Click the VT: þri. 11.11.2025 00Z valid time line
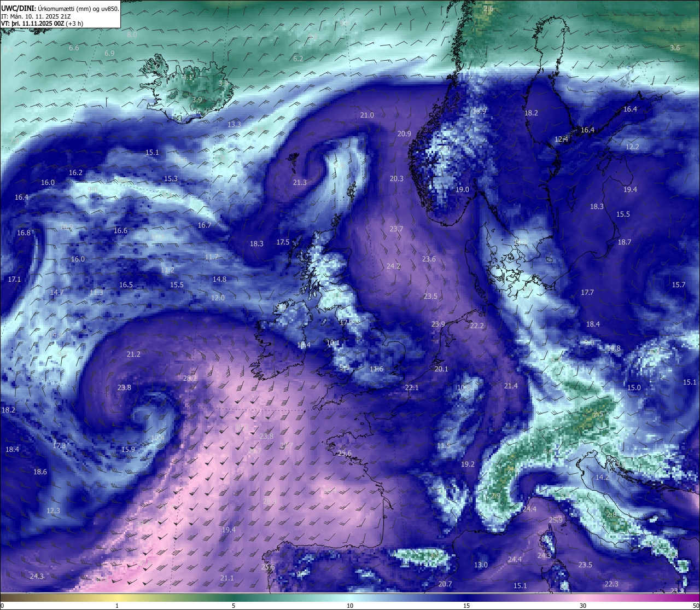Screen dimensions: 700x610 42,24
